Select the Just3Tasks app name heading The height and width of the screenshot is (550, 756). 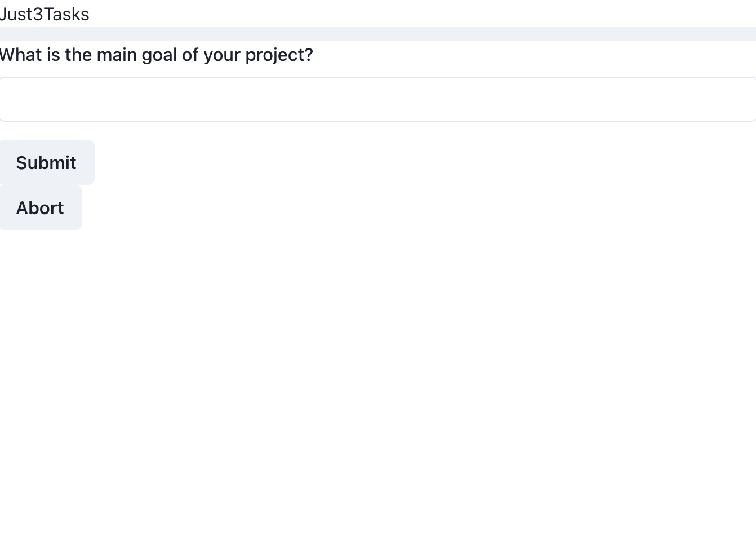(45, 14)
